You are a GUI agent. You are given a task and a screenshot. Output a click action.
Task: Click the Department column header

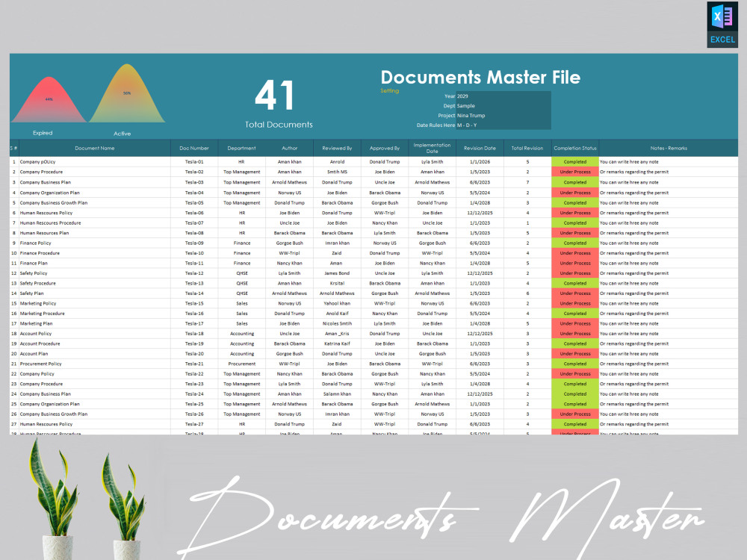(241, 148)
